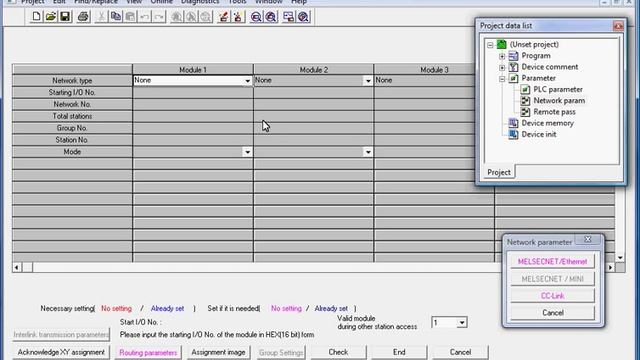
Task: Click the Check button
Action: coord(338,352)
